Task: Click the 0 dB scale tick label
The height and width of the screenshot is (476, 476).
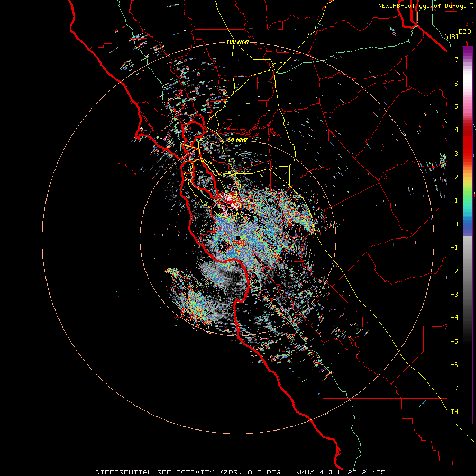Action: 456,224
